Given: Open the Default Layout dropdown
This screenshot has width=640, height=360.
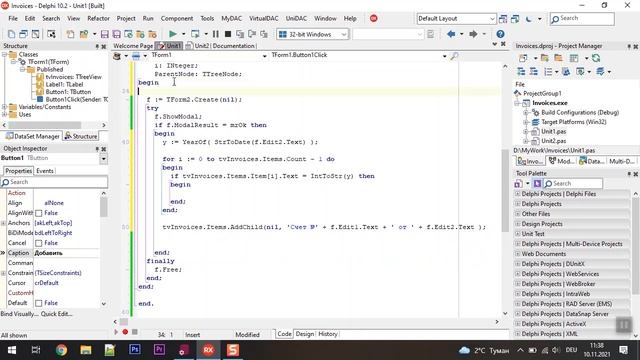Looking at the screenshot, I should [492, 19].
